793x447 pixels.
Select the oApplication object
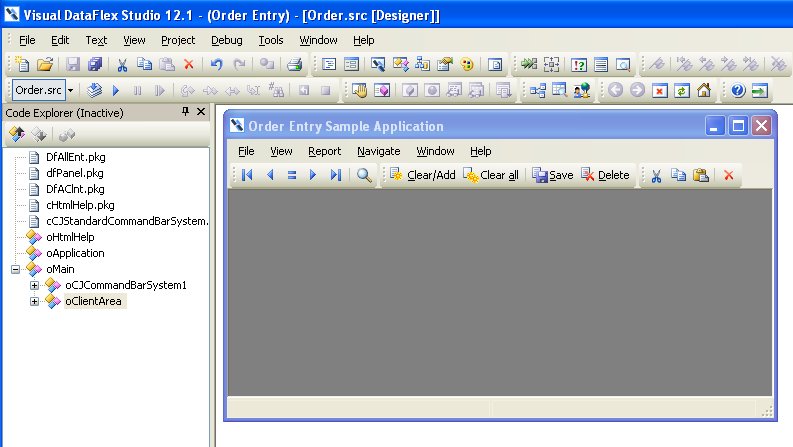coord(75,253)
